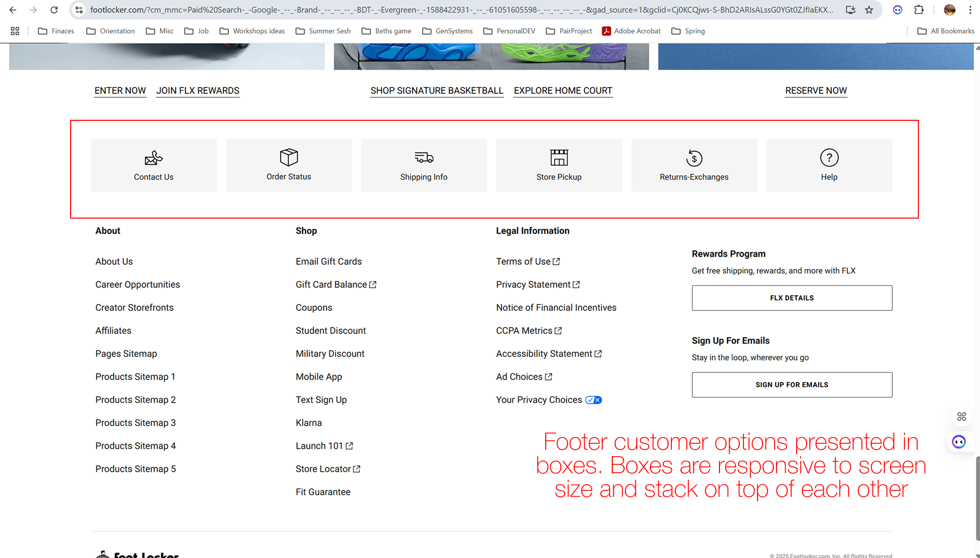
Task: Click the address bar URL field
Action: 462,10
